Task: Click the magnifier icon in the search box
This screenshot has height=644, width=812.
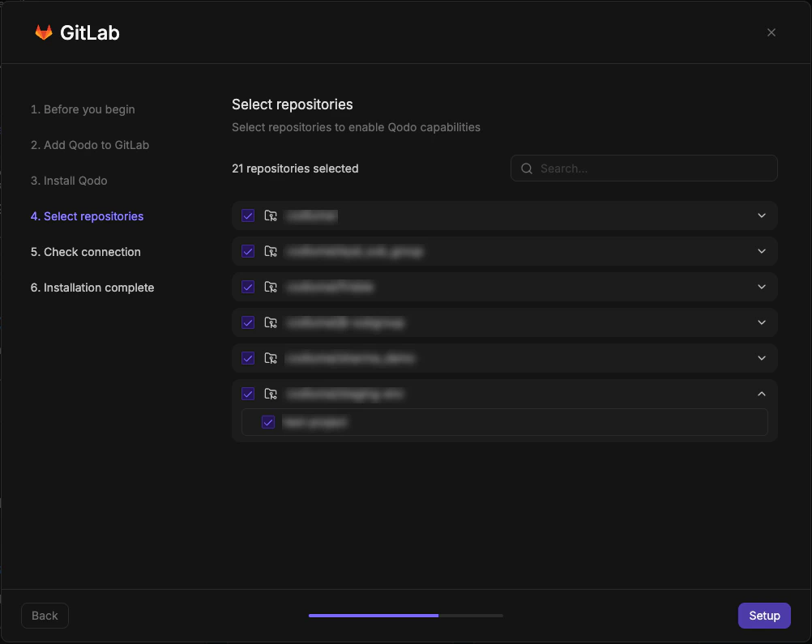Action: point(527,168)
